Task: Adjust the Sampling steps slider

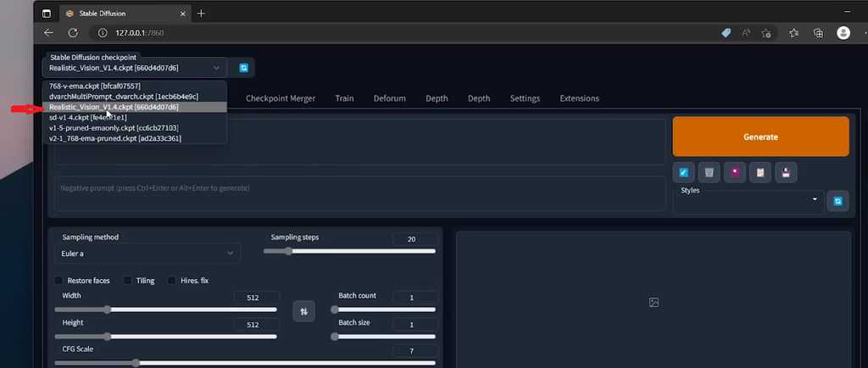Action: [350, 251]
